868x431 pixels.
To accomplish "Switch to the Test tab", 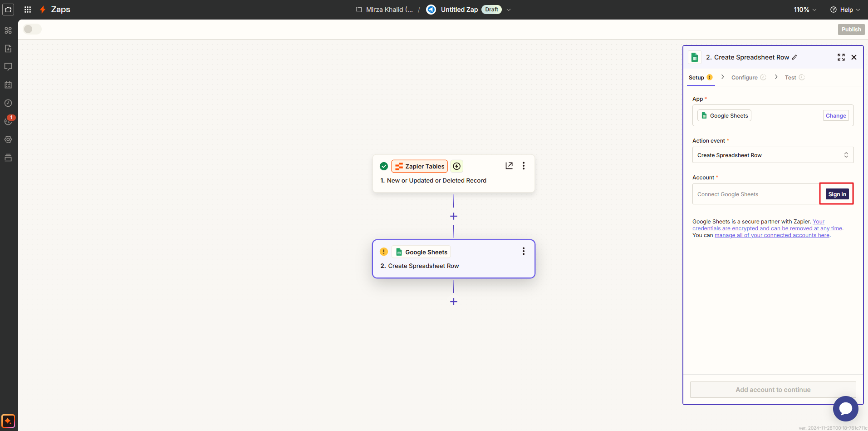I will coord(790,78).
